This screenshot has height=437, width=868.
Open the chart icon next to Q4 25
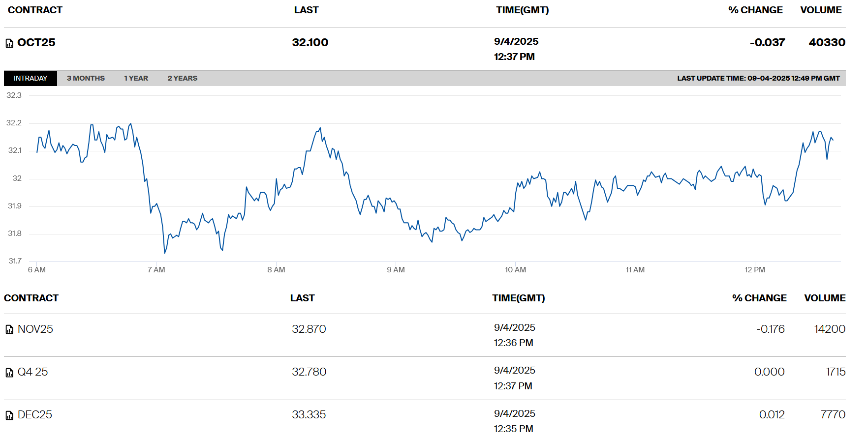click(9, 373)
